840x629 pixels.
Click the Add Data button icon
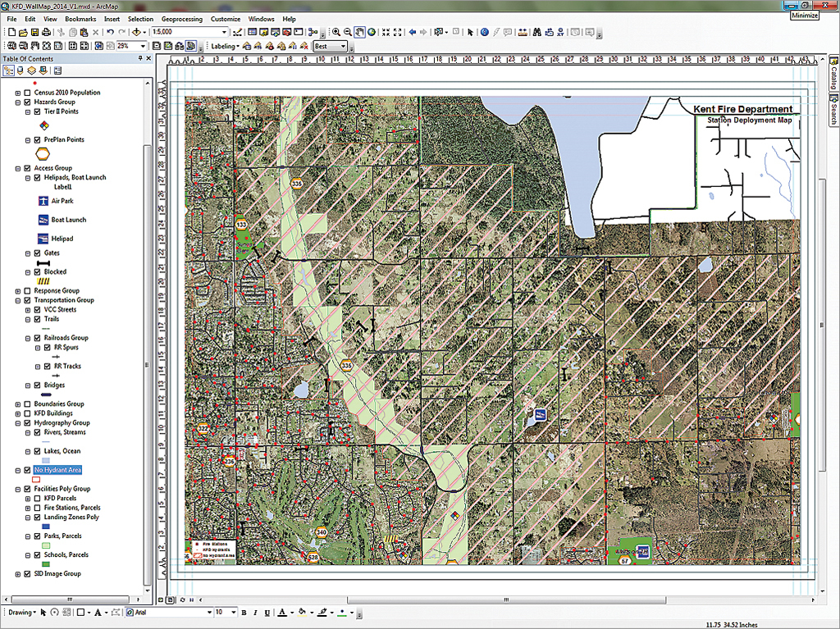tap(137, 32)
